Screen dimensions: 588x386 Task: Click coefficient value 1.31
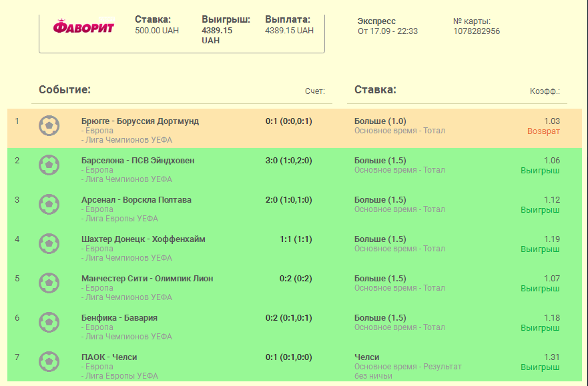coord(552,357)
